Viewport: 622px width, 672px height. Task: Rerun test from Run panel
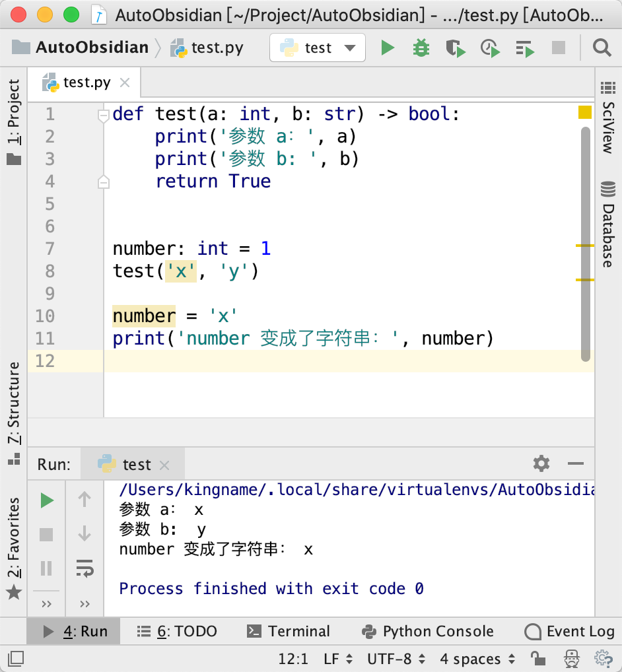(x=46, y=500)
